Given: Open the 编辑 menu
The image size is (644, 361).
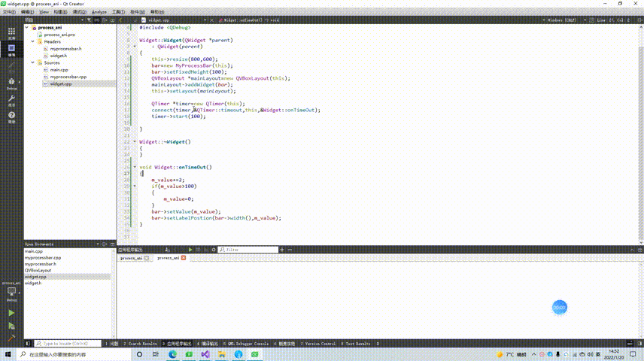Looking at the screenshot, I should 27,12.
